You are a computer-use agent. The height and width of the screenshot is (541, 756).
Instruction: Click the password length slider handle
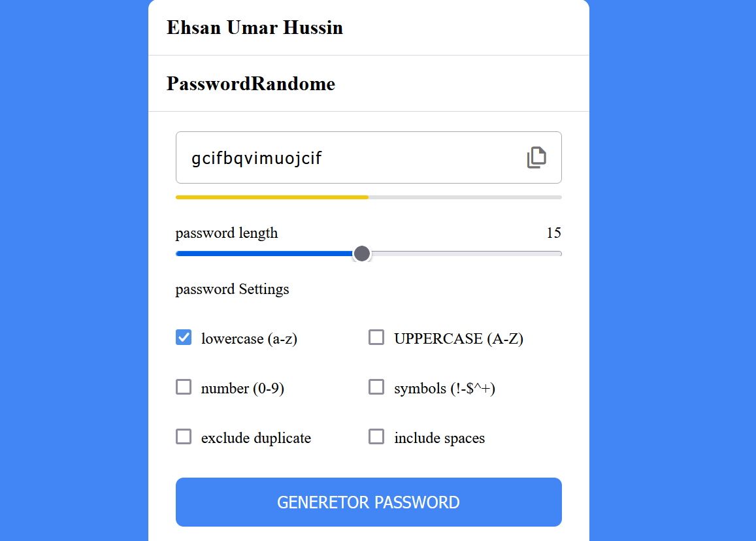click(x=362, y=254)
